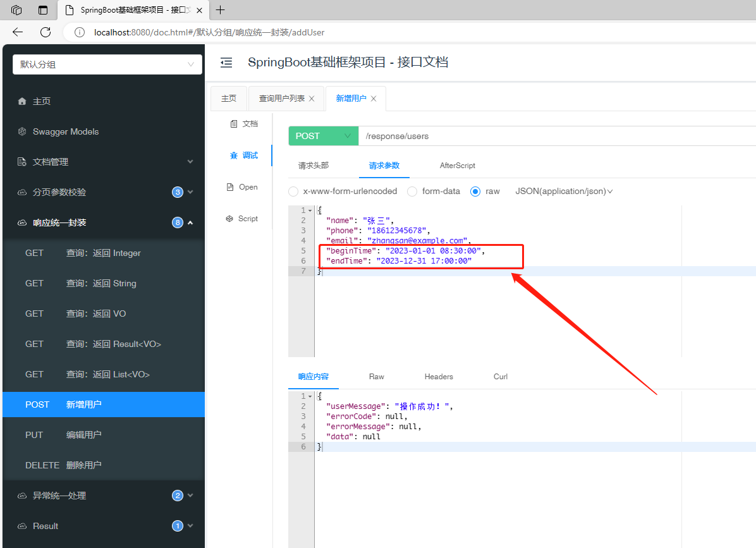Fold response JSON at line 1 arrow
This screenshot has height=548, width=756.
(x=310, y=396)
